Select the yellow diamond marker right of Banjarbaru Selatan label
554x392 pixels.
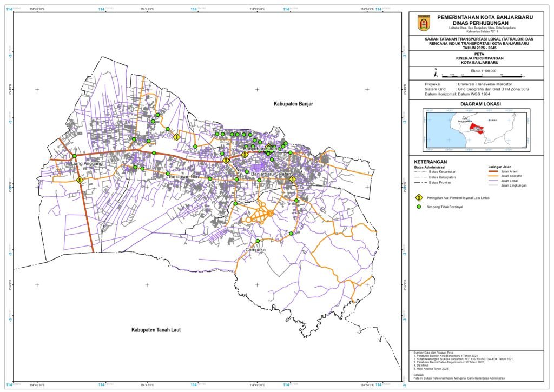coord(292,179)
